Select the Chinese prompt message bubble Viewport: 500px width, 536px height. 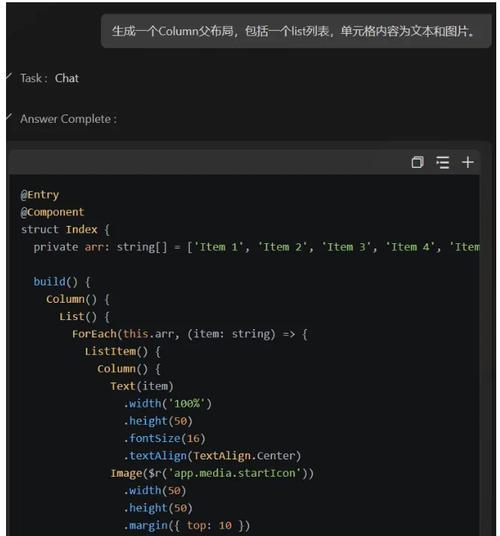296,31
